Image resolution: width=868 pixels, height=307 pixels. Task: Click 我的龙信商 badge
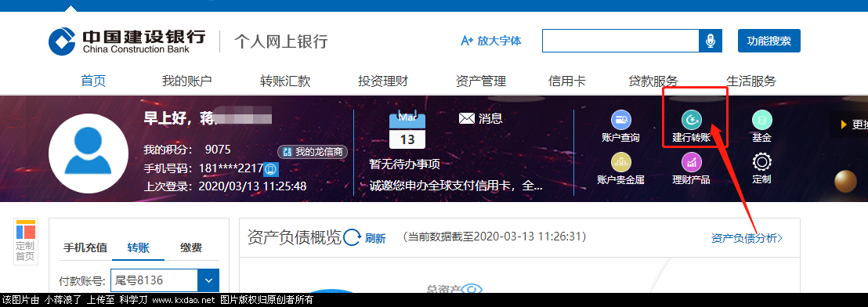(313, 152)
